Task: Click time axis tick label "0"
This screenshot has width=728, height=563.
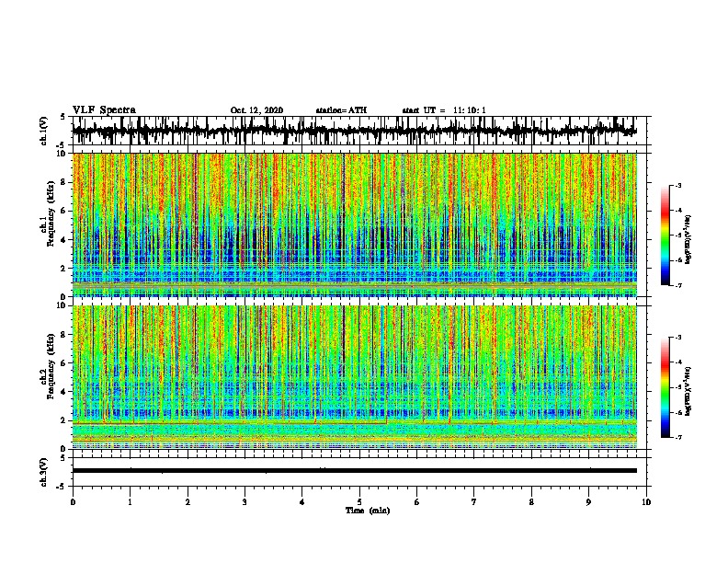Action: [73, 502]
